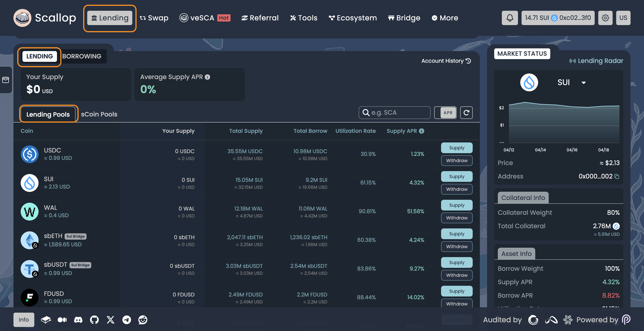Open the GitHub icon in footer

94,320
